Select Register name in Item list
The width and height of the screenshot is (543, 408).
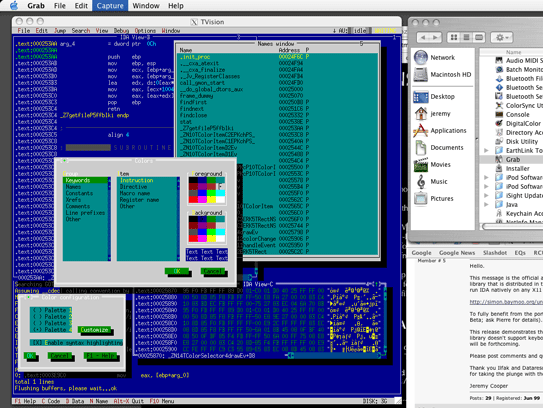pyautogui.click(x=147, y=200)
